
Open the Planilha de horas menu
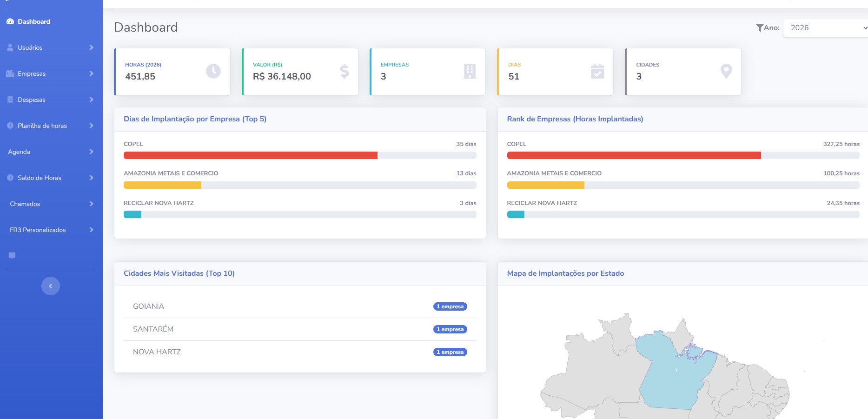(42, 126)
